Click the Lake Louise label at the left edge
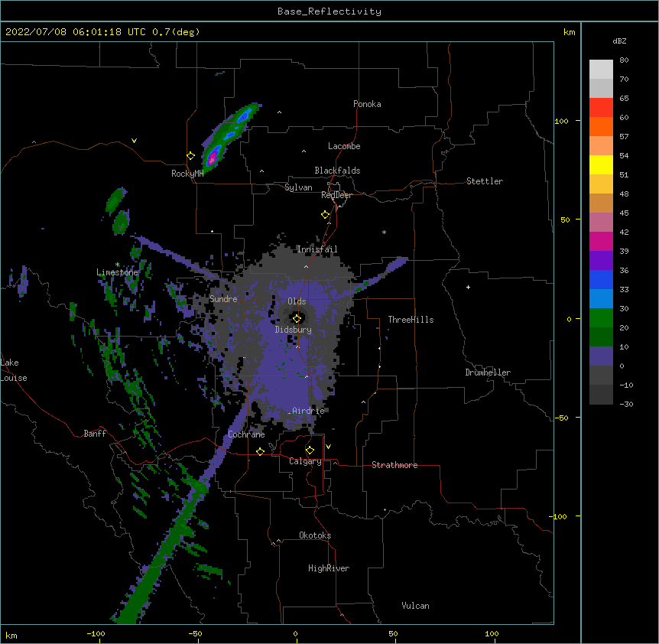This screenshot has width=659, height=644. coord(14,370)
